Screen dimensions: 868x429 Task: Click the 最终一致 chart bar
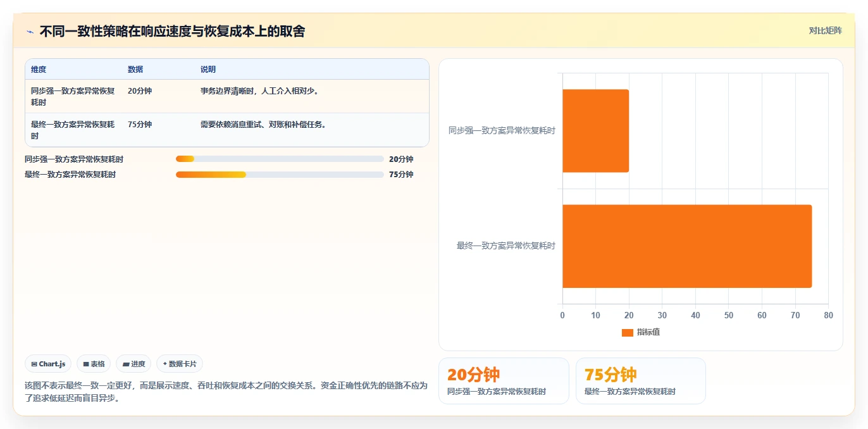pyautogui.click(x=687, y=246)
